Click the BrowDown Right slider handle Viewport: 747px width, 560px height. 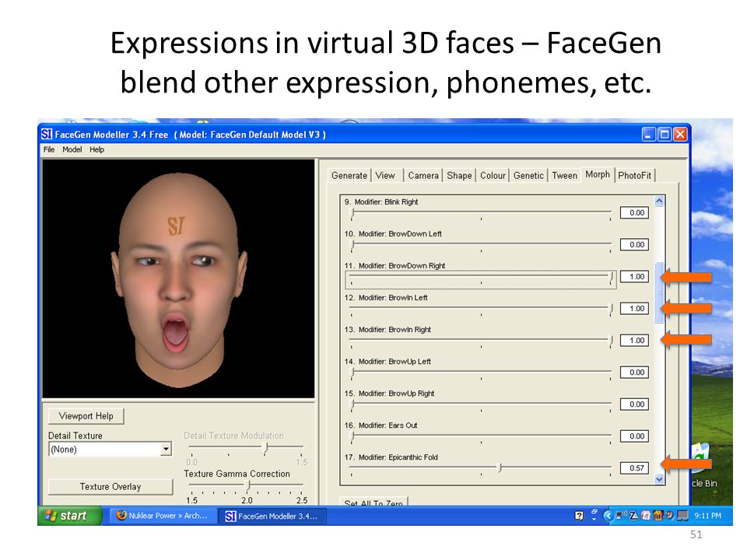point(612,278)
